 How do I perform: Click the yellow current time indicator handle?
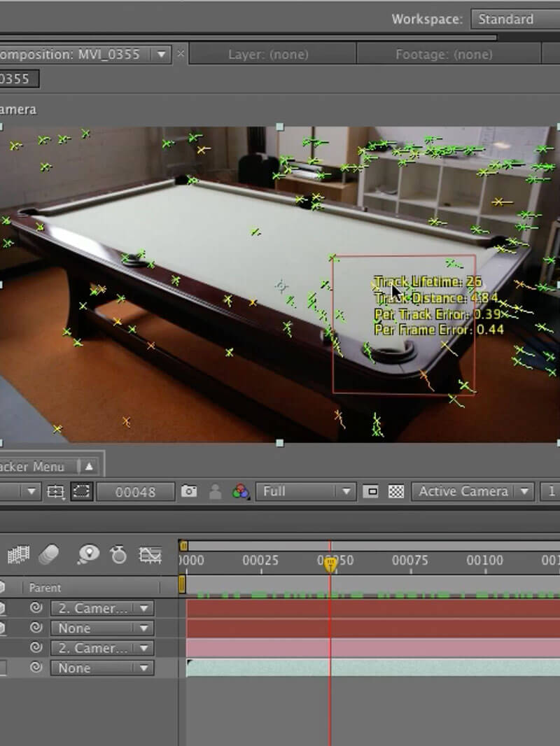[x=330, y=564]
